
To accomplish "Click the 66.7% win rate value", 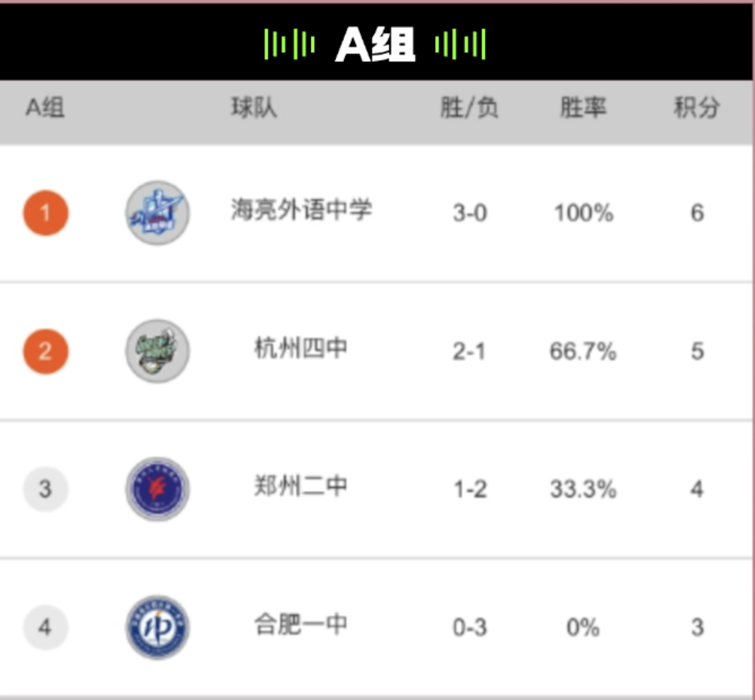I will (x=583, y=351).
